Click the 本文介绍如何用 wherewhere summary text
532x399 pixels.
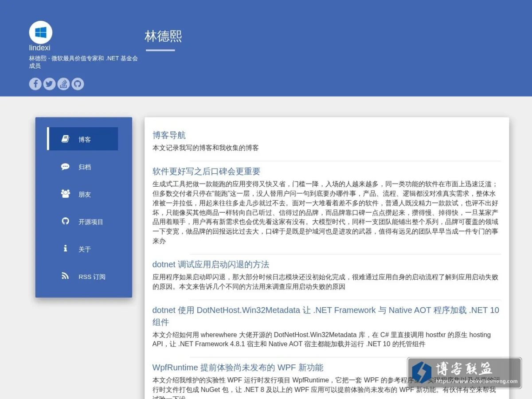click(322, 339)
